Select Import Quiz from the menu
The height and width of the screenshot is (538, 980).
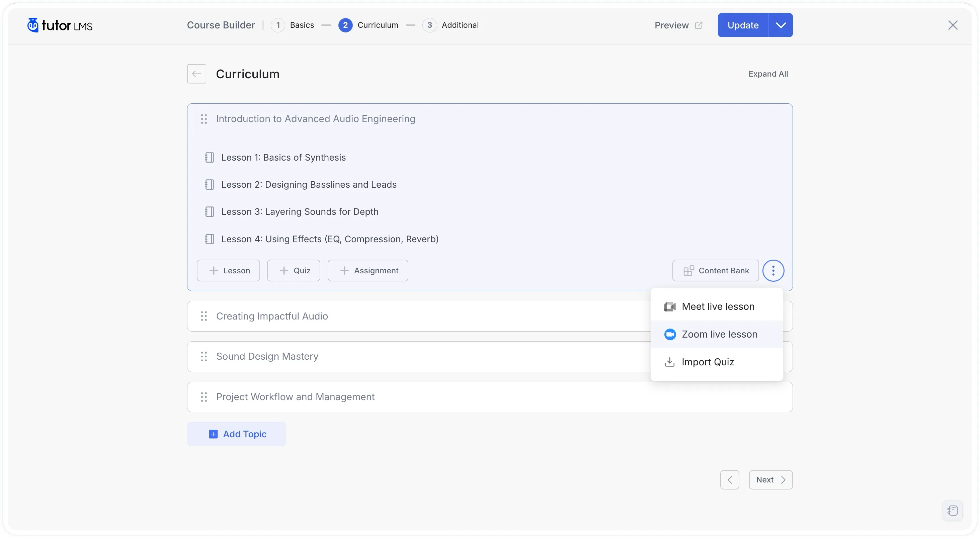pos(717,362)
